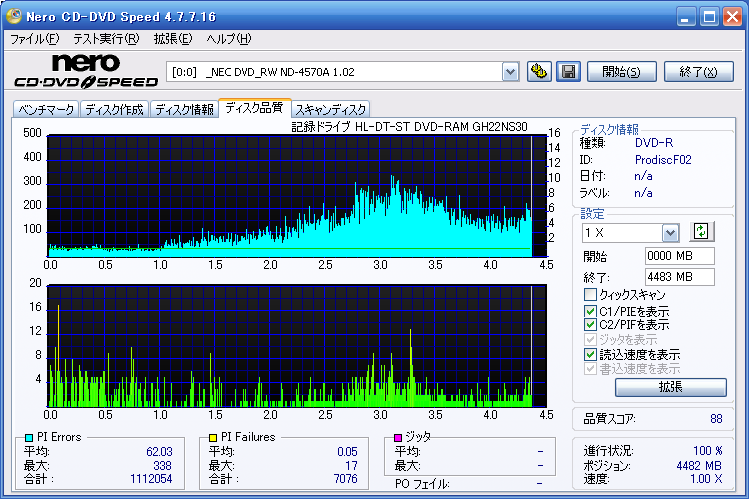
Task: Click PI Errors total 1112054 value
Action: tap(151, 479)
